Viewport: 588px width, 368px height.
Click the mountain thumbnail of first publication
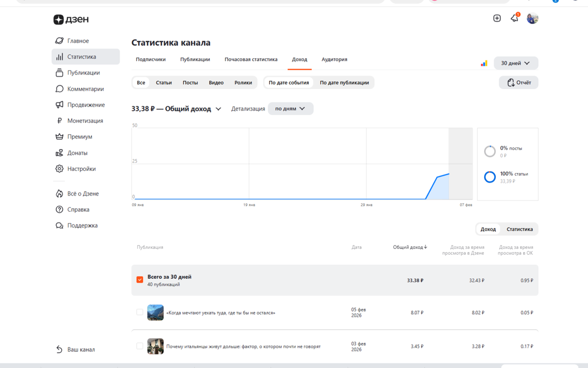155,312
